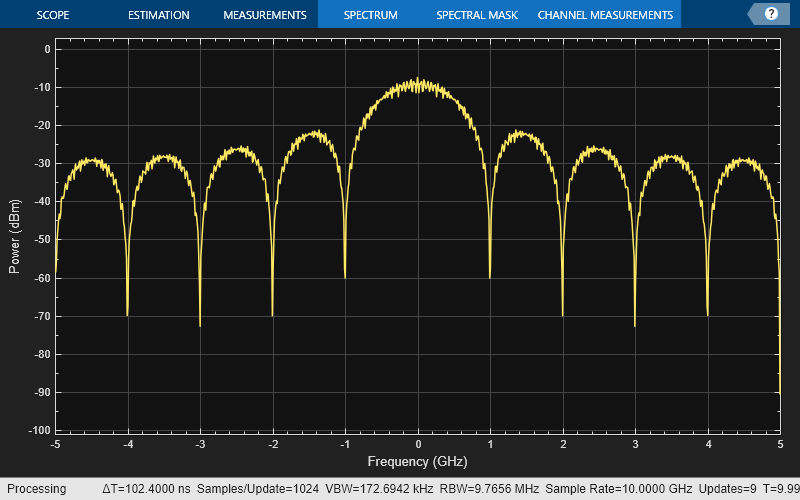800x500 pixels.
Task: Switch to CHANNEL MEASUREMENTS tab
Action: click(605, 15)
